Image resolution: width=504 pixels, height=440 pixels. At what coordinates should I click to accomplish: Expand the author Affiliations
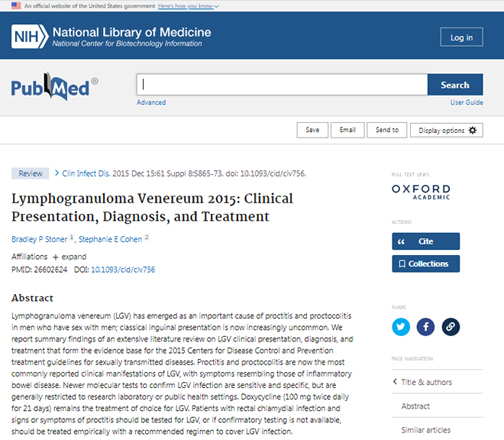(69, 257)
